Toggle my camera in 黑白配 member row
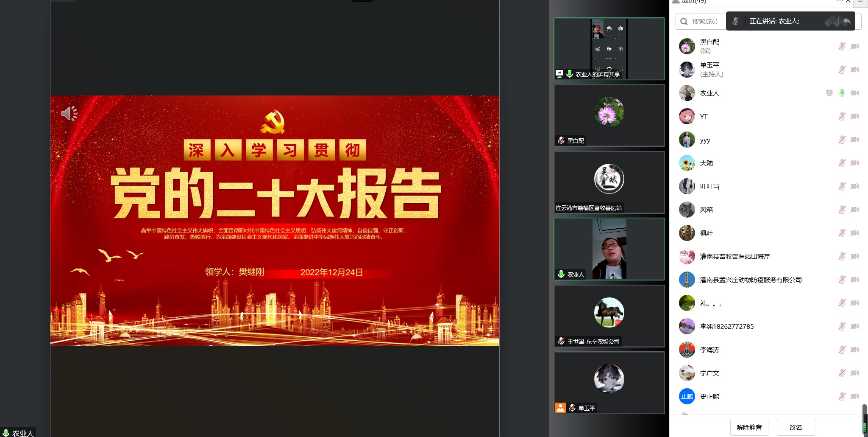 point(855,46)
